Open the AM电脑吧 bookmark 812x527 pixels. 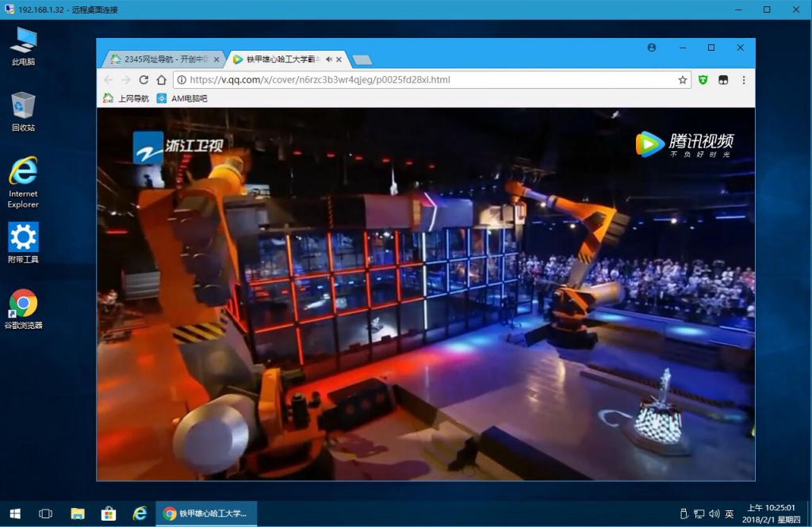(x=182, y=98)
